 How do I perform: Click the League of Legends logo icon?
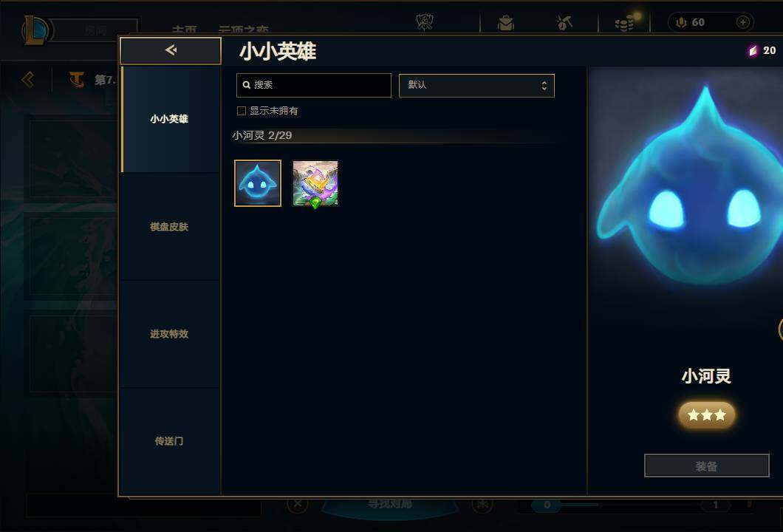(35, 30)
